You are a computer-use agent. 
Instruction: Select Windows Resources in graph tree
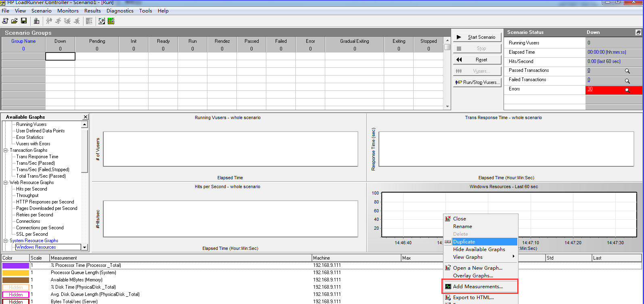click(x=36, y=247)
